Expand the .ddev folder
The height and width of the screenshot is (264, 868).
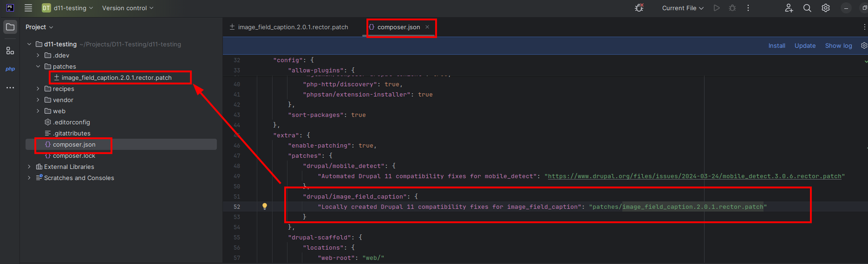coord(38,55)
